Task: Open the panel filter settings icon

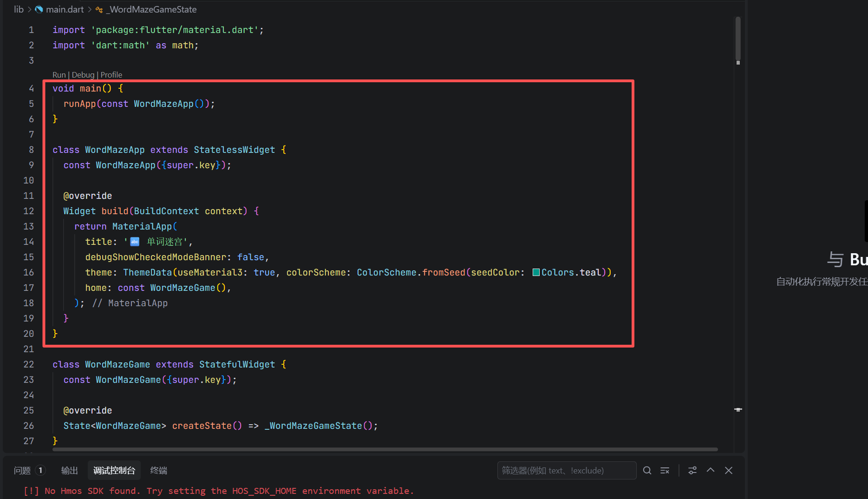Action: click(x=692, y=470)
